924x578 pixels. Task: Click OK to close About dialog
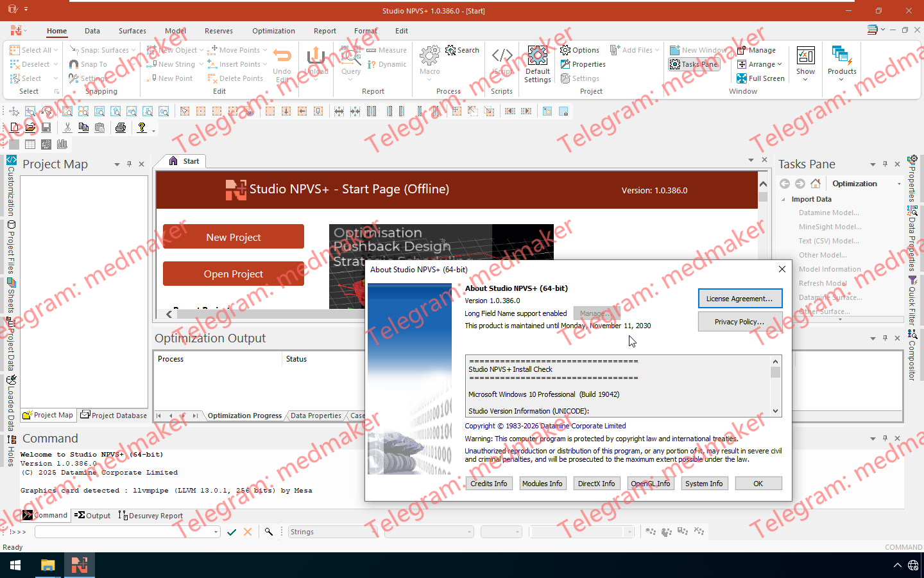tap(758, 484)
